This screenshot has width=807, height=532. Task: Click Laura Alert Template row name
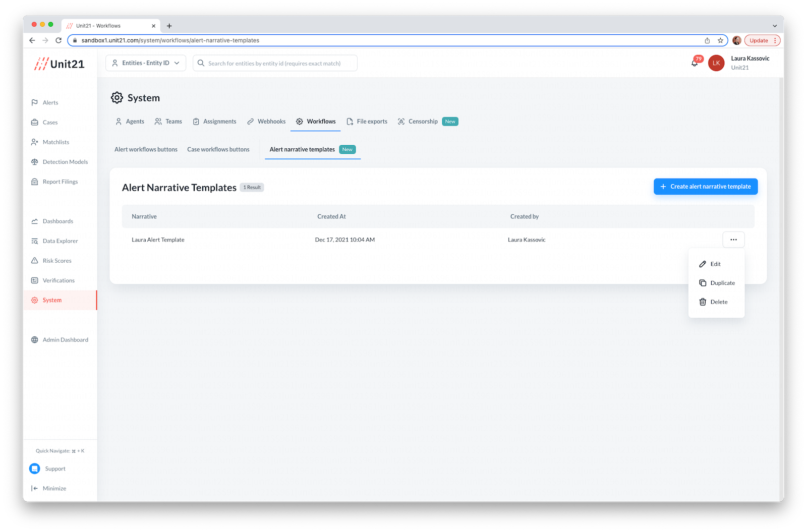tap(158, 240)
